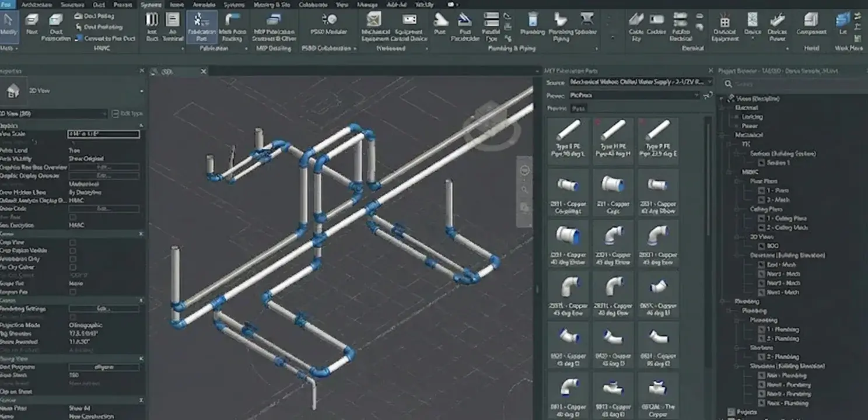Switch to the Insert ribbon tab
The image size is (868, 420).
(x=177, y=4)
